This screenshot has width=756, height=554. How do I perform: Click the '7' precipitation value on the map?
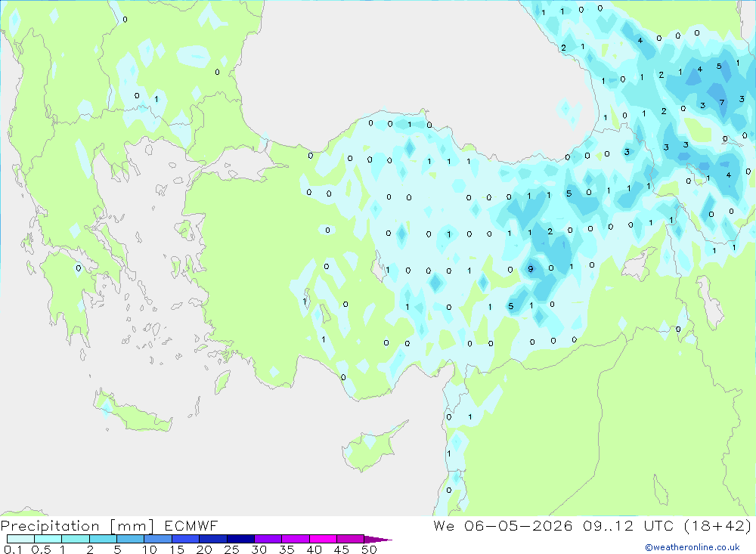click(x=722, y=102)
